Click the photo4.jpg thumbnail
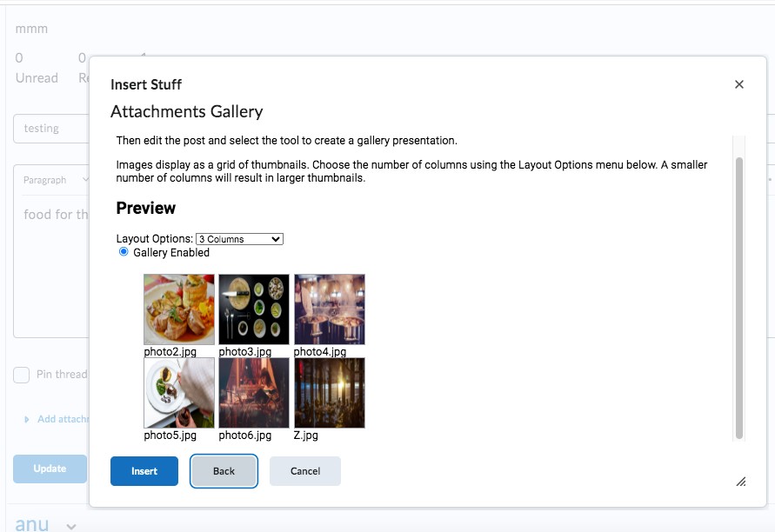 pyautogui.click(x=330, y=309)
